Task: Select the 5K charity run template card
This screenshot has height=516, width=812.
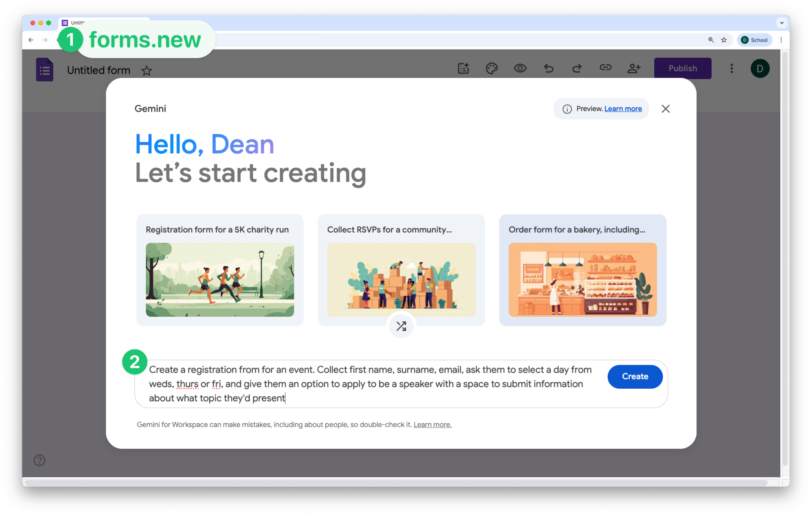Action: 219,271
